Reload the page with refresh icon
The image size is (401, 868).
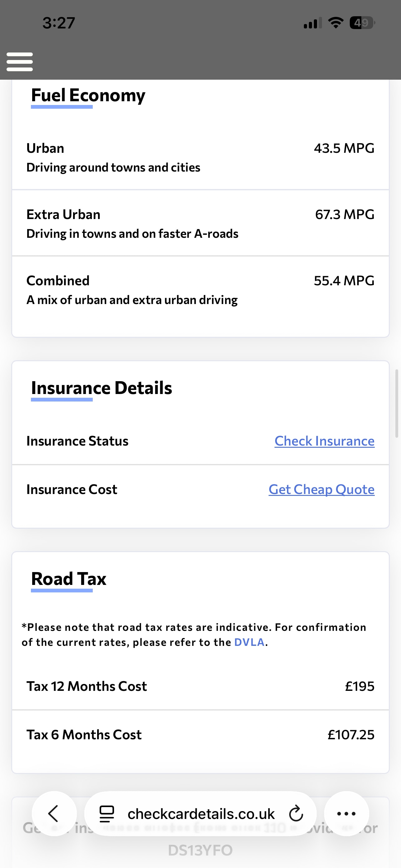coord(296,814)
